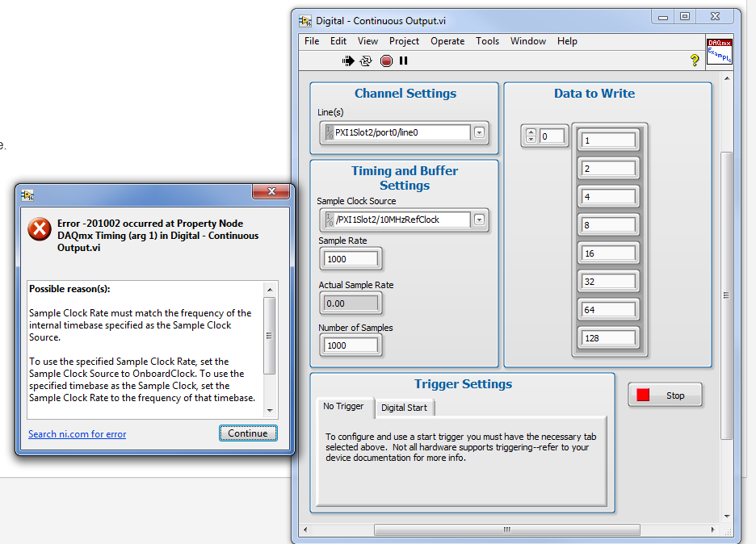Click the Run Continuously toolbar icon
Screen dimensions: 756x544
click(367, 61)
